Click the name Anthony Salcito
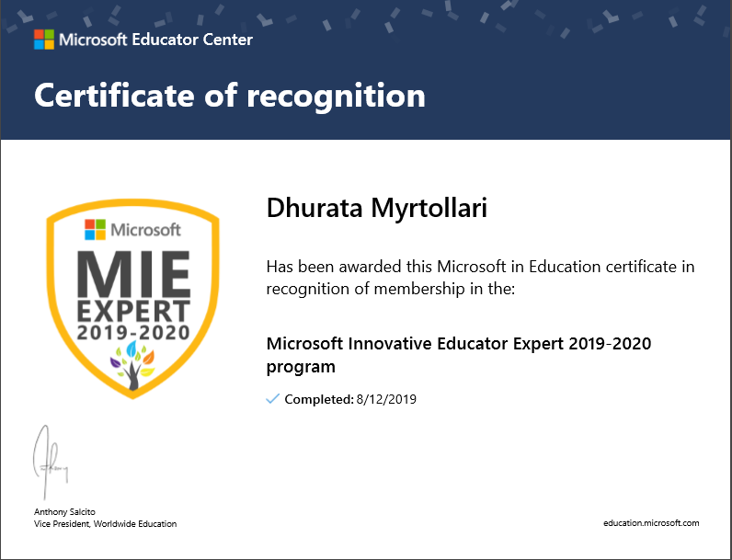 pyautogui.click(x=64, y=512)
